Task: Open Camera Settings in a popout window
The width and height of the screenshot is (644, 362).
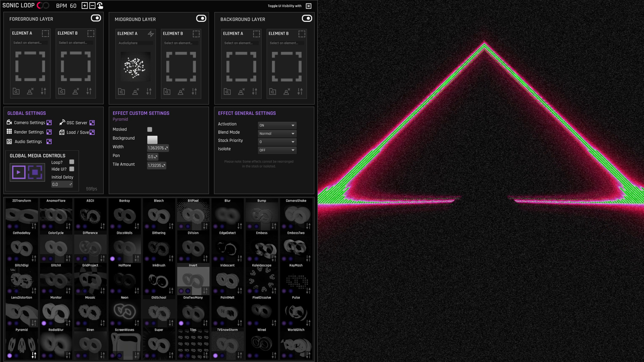Action: [x=49, y=123]
